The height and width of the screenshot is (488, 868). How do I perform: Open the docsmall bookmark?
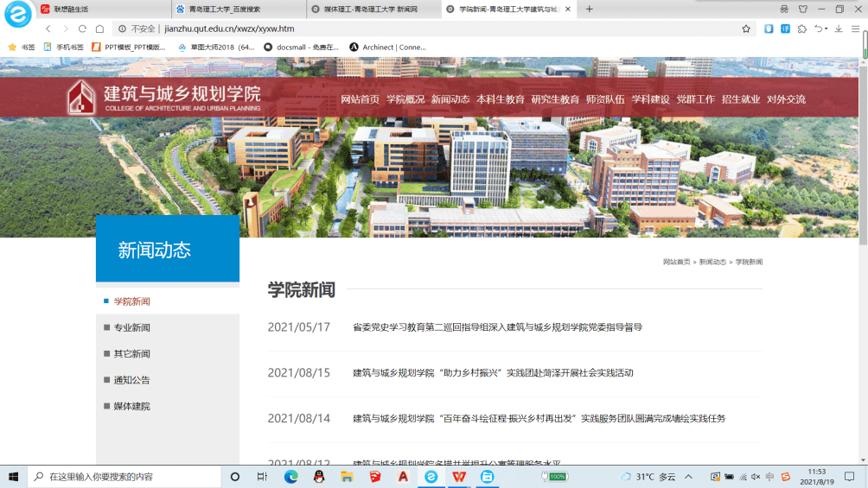coord(302,47)
